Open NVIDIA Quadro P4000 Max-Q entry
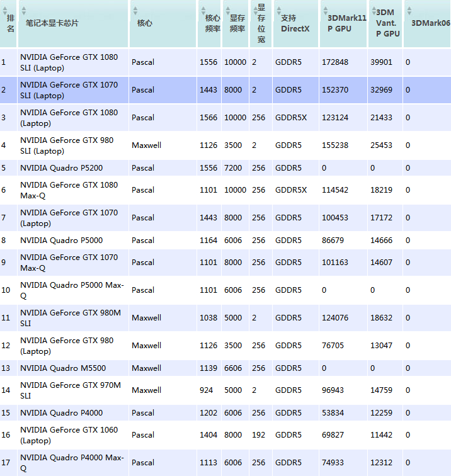 pyautogui.click(x=72, y=463)
